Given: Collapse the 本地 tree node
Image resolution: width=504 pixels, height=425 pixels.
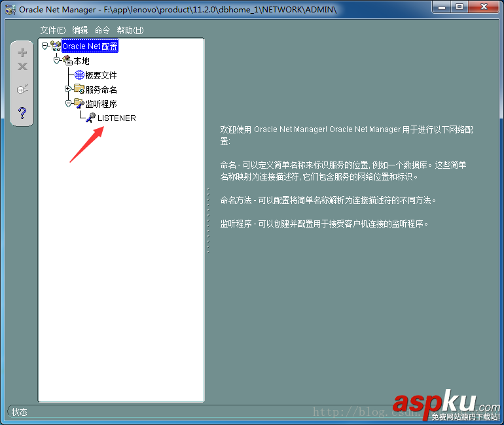Looking at the screenshot, I should tap(56, 60).
